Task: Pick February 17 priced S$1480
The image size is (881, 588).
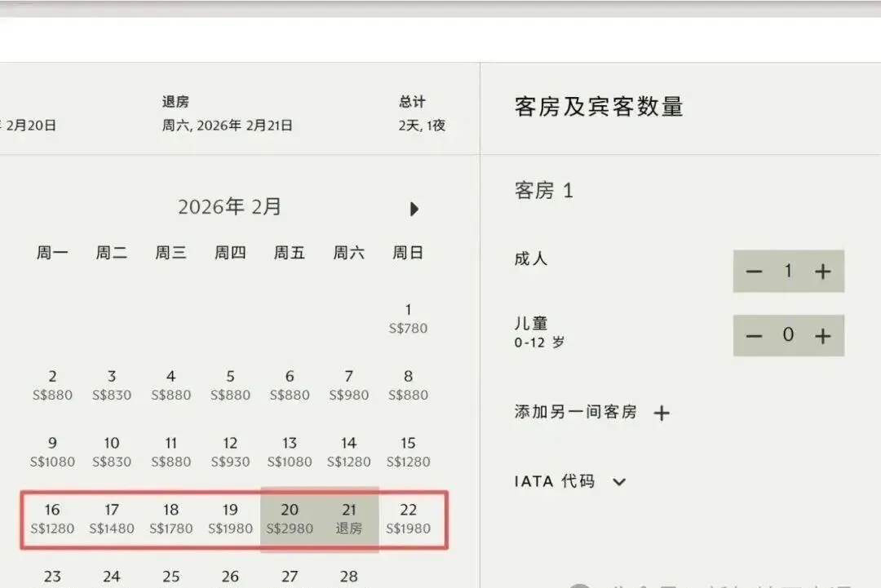Action: [x=112, y=519]
